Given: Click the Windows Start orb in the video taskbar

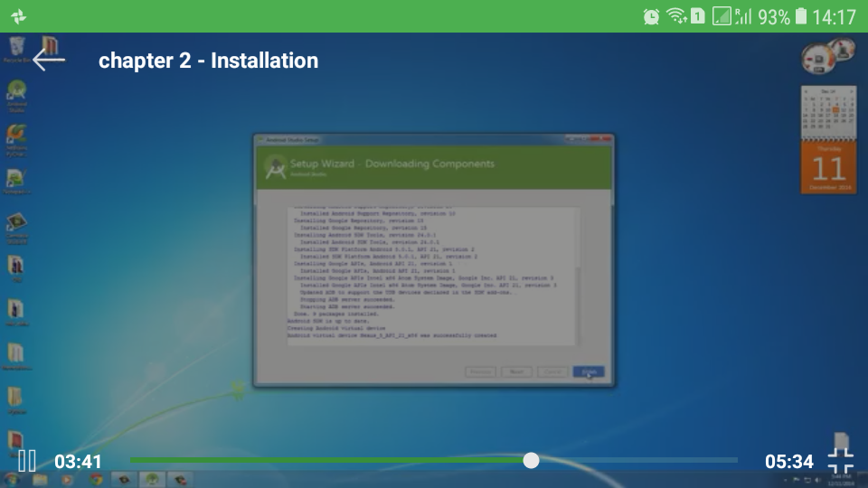Looking at the screenshot, I should 12,479.
